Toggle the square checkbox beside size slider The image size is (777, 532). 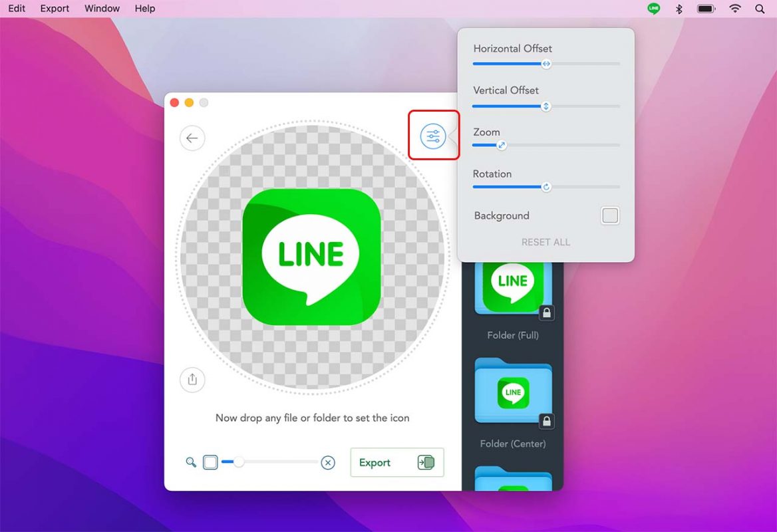(210, 462)
